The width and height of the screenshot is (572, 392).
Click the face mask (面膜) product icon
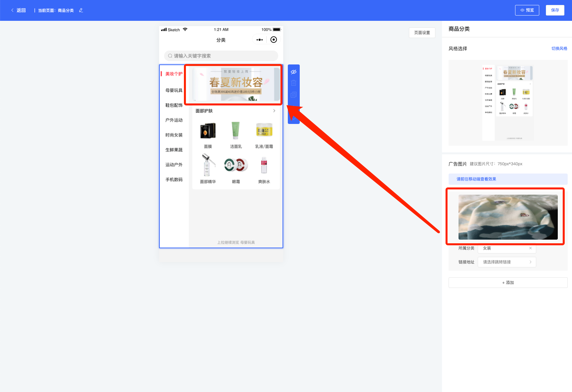click(x=208, y=131)
